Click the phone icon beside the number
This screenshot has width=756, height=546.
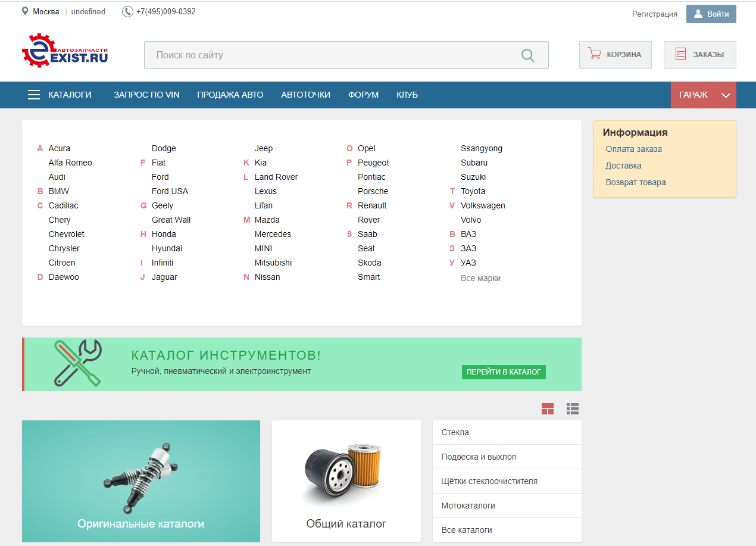coord(127,11)
